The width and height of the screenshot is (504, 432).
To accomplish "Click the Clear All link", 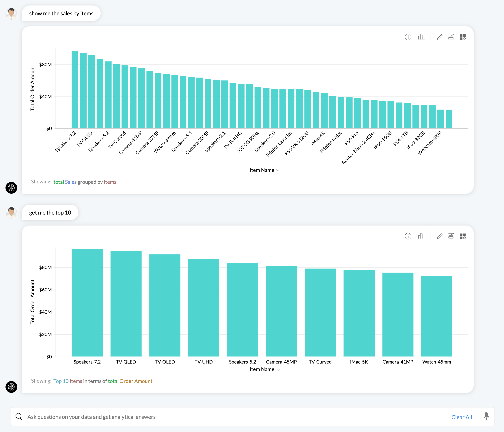I will tap(462, 417).
